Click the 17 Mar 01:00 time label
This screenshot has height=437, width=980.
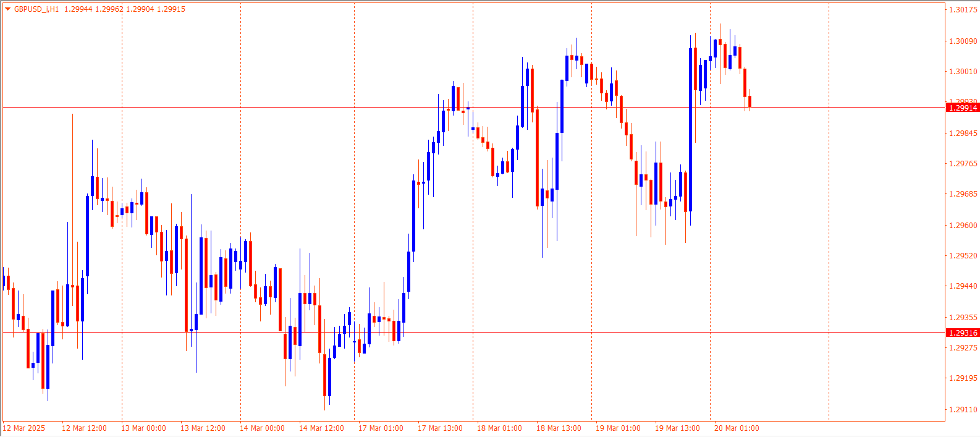381,428
